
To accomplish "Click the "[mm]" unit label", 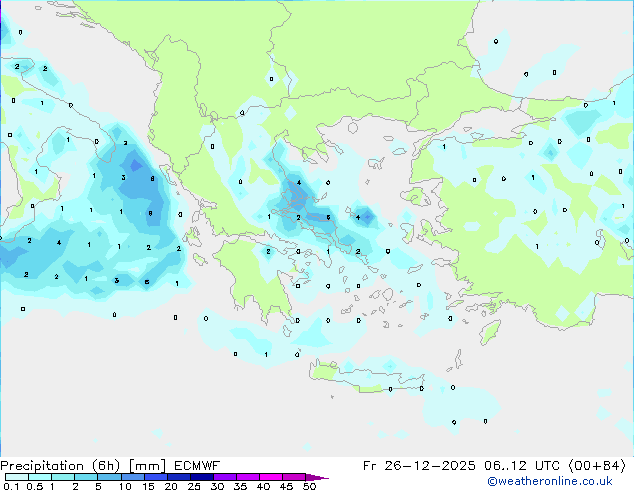I will click(x=147, y=466).
